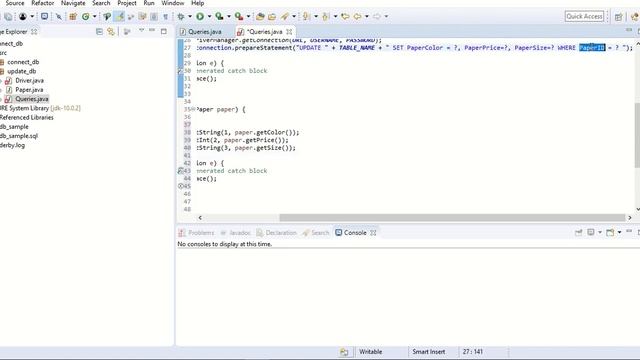Click the Back navigation arrow icon
The width and height of the screenshot is (640, 360).
[x=357, y=16]
